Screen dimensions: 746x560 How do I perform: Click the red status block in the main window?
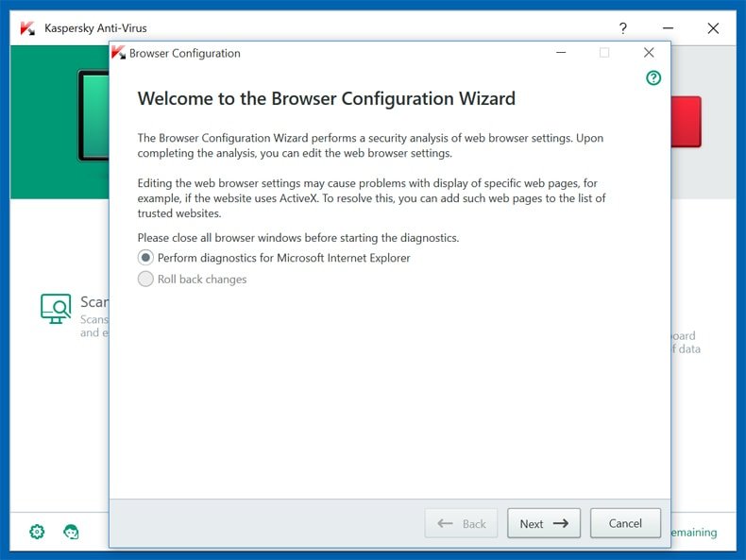(x=686, y=121)
